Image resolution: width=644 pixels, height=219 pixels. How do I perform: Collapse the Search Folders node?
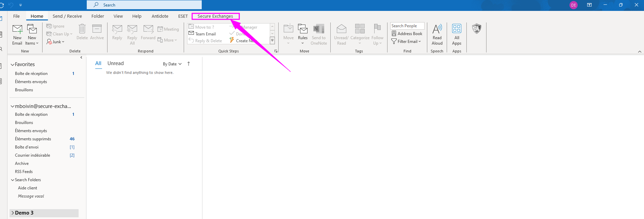coord(13,180)
